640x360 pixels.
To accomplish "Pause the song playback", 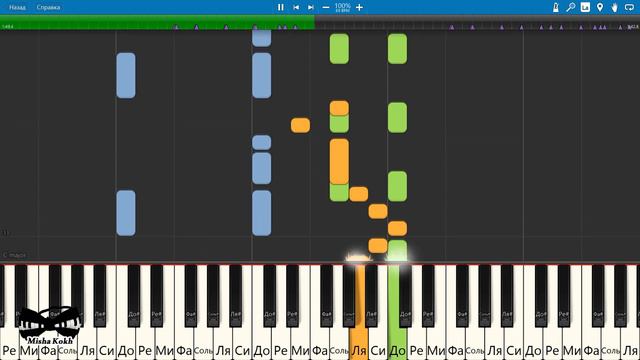I will 280,7.
